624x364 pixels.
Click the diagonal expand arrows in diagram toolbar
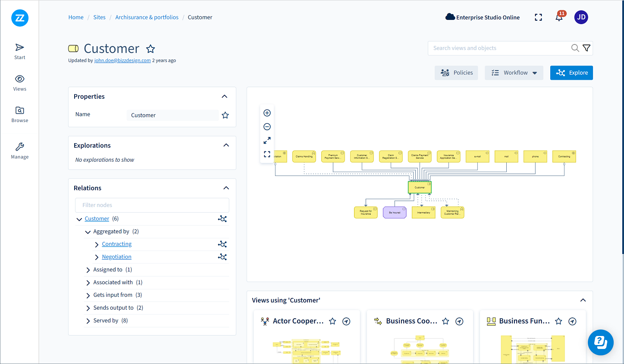click(x=267, y=141)
